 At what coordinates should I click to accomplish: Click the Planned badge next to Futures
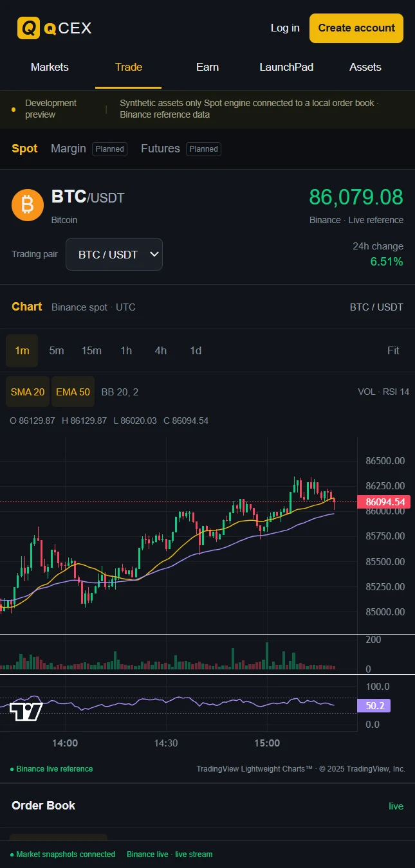(x=204, y=149)
